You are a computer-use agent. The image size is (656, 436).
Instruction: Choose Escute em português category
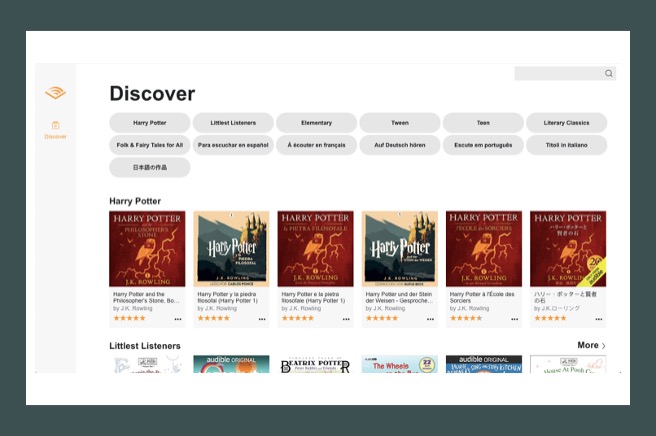point(483,145)
